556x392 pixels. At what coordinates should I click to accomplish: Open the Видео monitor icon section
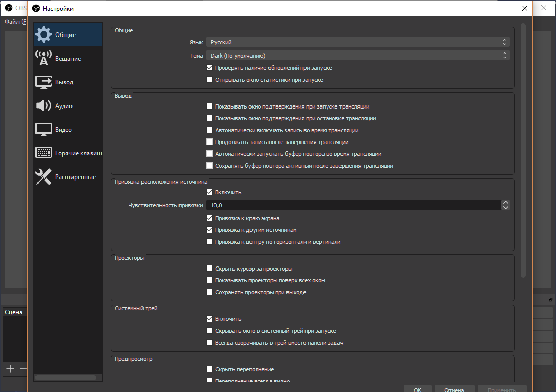tap(44, 130)
